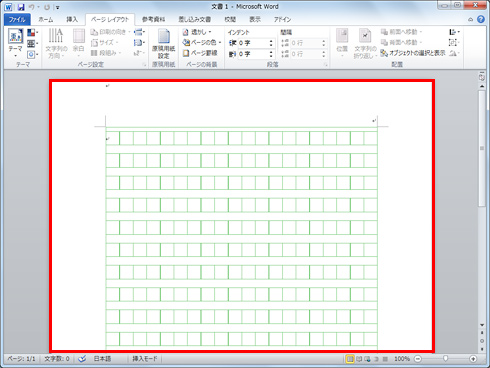Click ページ: 1/1 in status bar

[21, 359]
